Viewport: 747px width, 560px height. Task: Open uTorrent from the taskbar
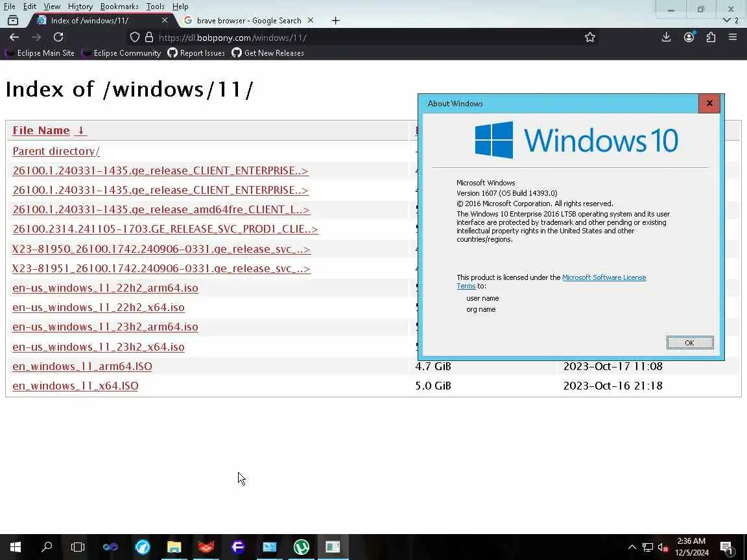click(301, 546)
